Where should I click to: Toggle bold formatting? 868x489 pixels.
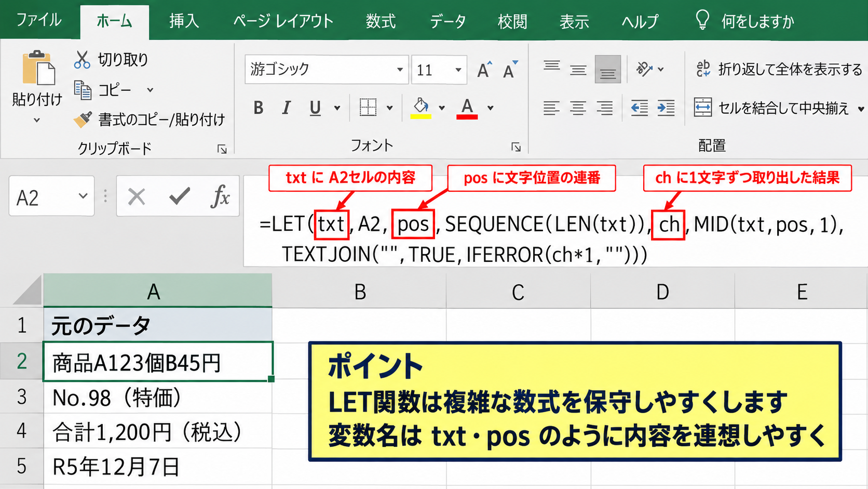point(258,108)
